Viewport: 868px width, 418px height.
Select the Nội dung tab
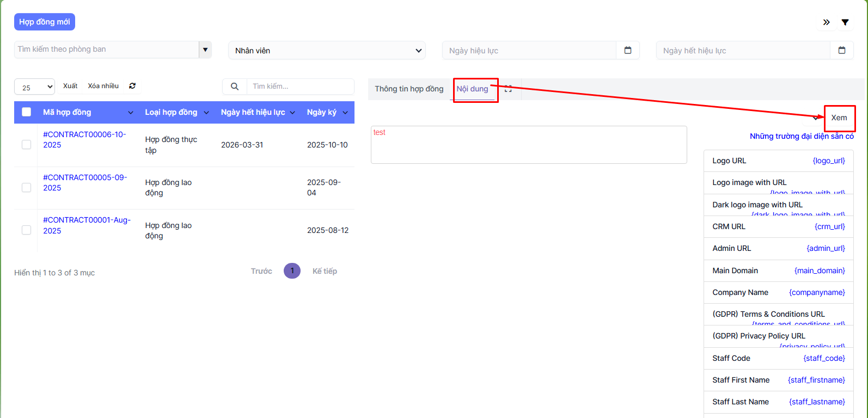(472, 89)
